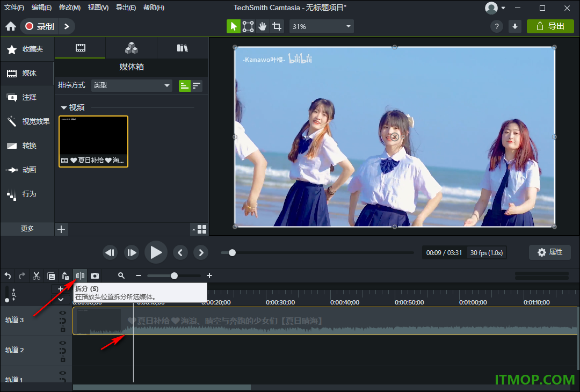Split selected media with 拆分 icon
580x392 pixels.
click(x=80, y=276)
